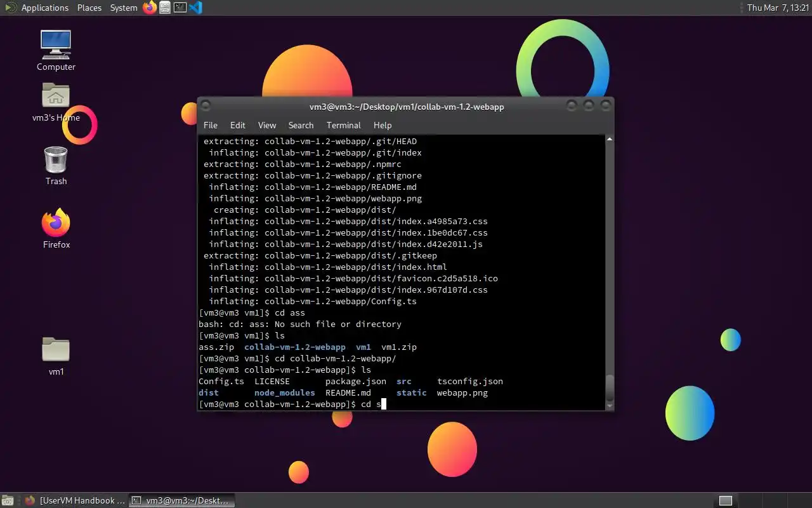Image resolution: width=812 pixels, height=508 pixels.
Task: Click terminal scrollbar down arrow
Action: pos(610,405)
